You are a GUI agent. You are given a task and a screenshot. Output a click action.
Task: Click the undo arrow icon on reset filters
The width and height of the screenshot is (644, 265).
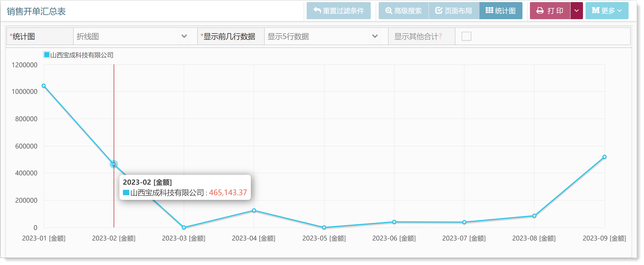[x=317, y=10]
